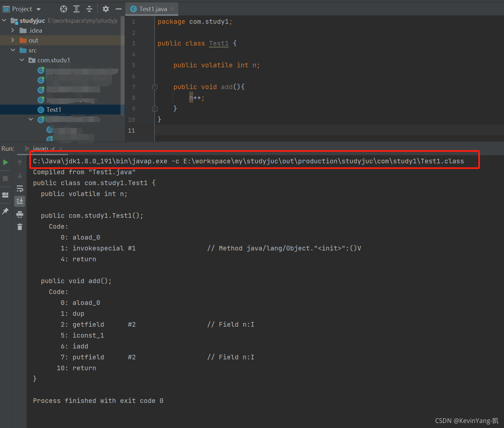Viewport: 504px width, 428px height.
Task: Click the Print icon in Run console
Action: coord(20,214)
